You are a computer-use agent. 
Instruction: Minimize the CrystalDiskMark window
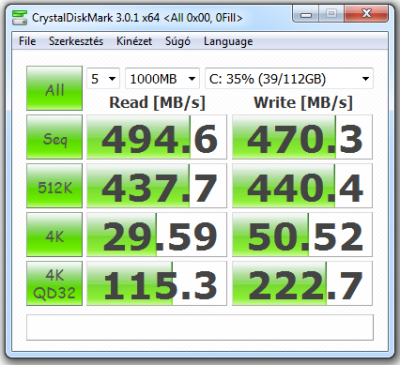tap(306, 14)
